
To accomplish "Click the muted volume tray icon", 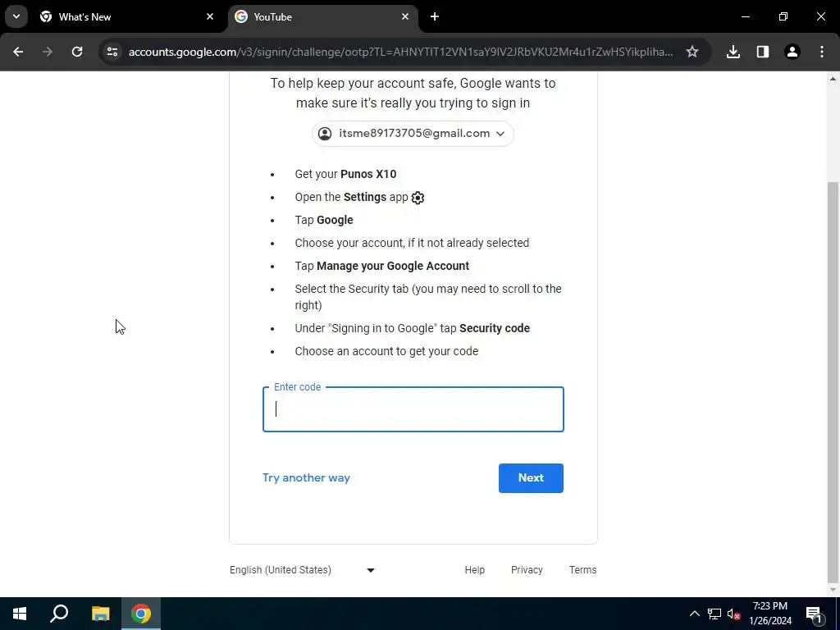I will [733, 614].
